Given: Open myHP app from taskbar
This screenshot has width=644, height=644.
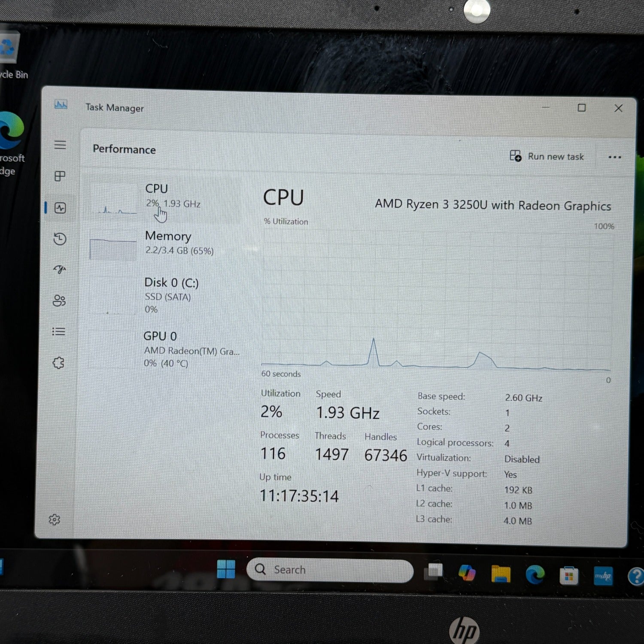Looking at the screenshot, I should coord(603,576).
